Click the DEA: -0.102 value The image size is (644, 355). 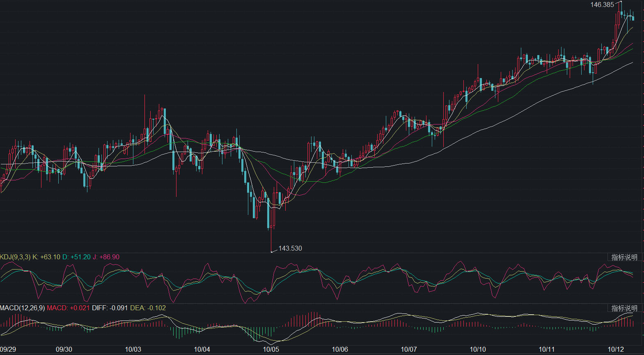148,308
